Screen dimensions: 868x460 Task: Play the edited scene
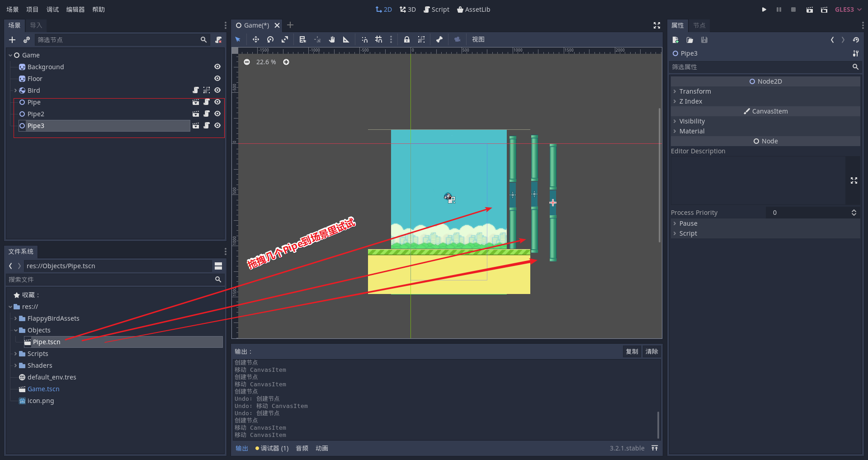pyautogui.click(x=810, y=9)
